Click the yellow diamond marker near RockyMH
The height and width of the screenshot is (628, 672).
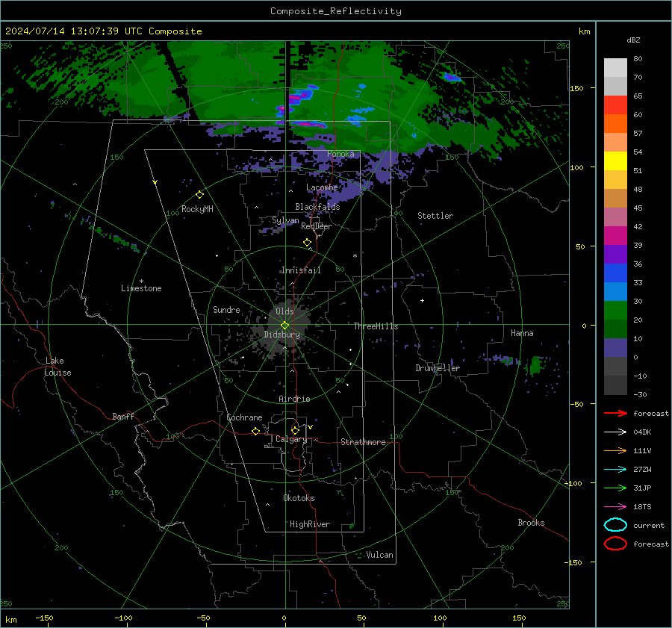pyautogui.click(x=199, y=195)
